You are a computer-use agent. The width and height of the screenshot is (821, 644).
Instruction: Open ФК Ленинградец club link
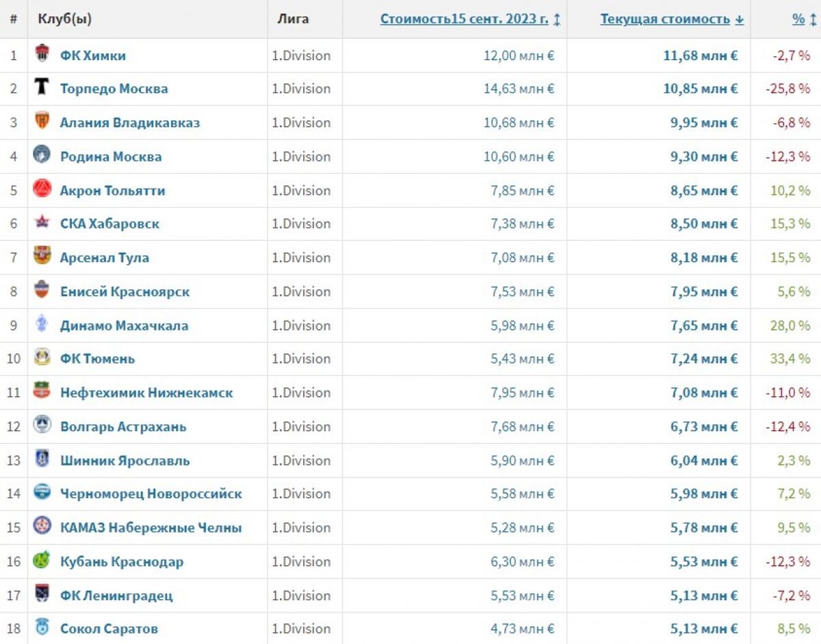(x=116, y=595)
